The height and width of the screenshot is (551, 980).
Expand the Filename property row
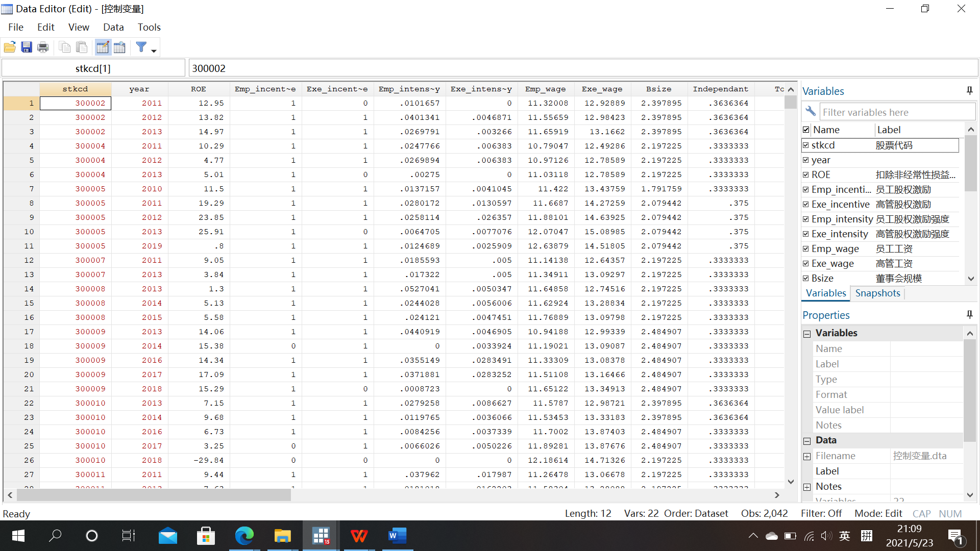point(807,457)
